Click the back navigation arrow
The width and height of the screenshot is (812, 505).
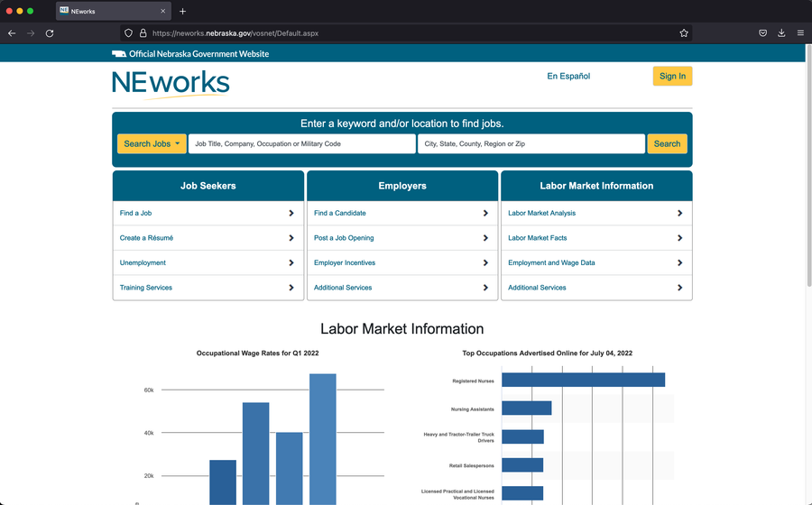click(x=12, y=33)
